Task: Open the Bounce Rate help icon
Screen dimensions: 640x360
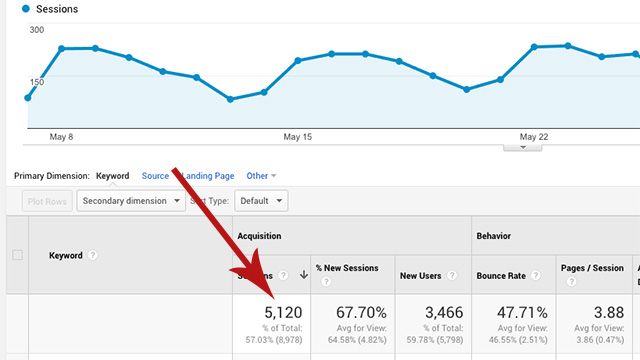Action: (536, 276)
